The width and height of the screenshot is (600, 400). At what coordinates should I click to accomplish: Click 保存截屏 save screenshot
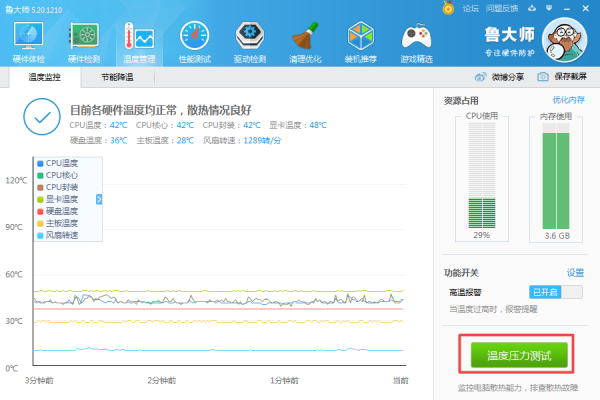click(x=562, y=77)
